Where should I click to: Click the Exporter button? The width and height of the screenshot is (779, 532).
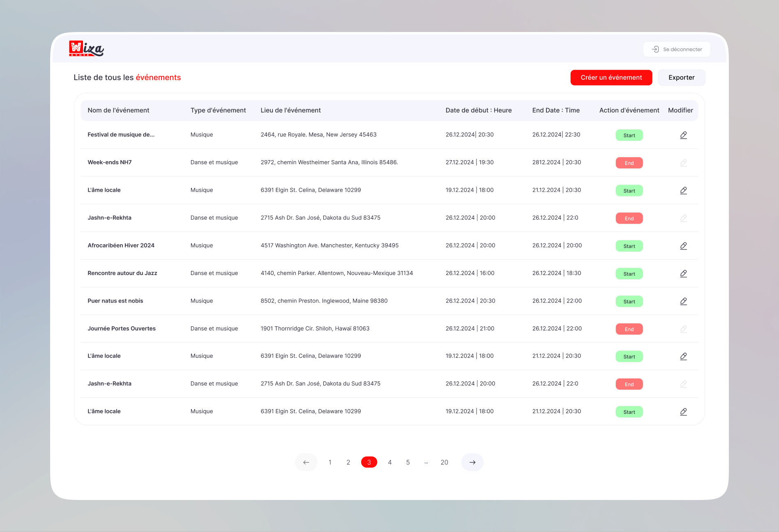tap(681, 78)
